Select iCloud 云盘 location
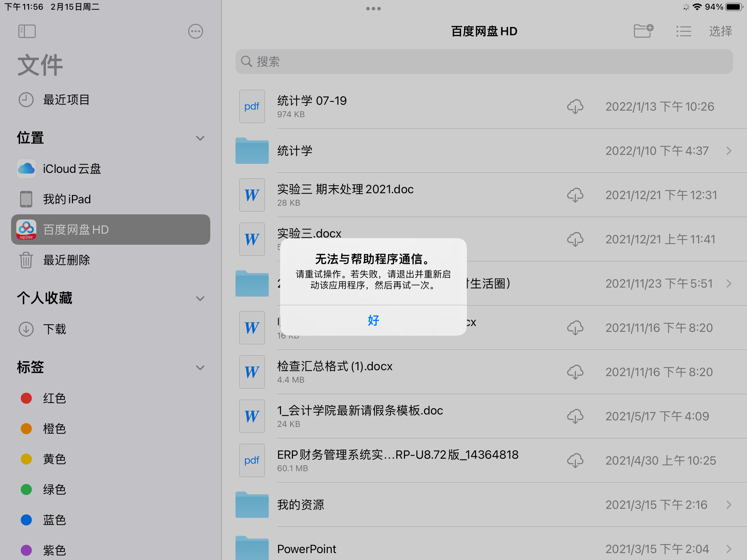747x560 pixels. (72, 169)
